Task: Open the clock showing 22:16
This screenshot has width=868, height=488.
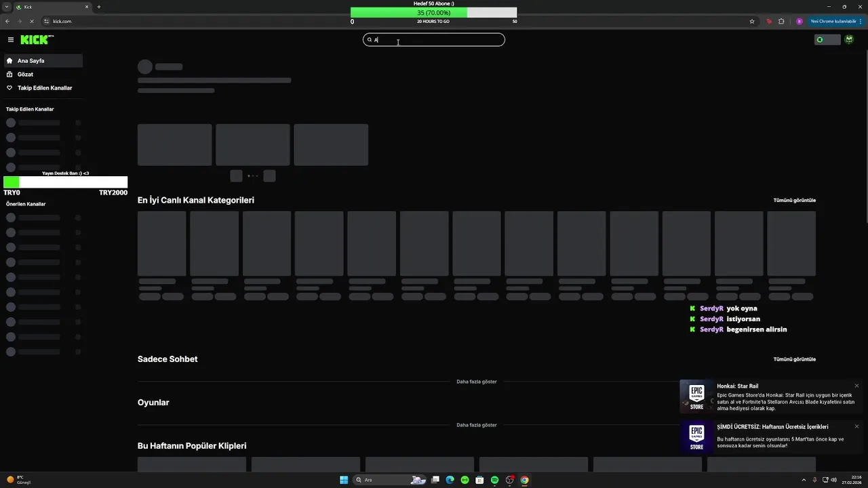Action: pyautogui.click(x=852, y=480)
